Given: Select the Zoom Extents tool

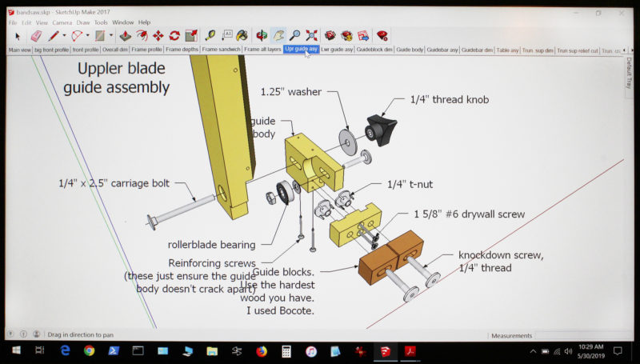Looking at the screenshot, I should 311,35.
